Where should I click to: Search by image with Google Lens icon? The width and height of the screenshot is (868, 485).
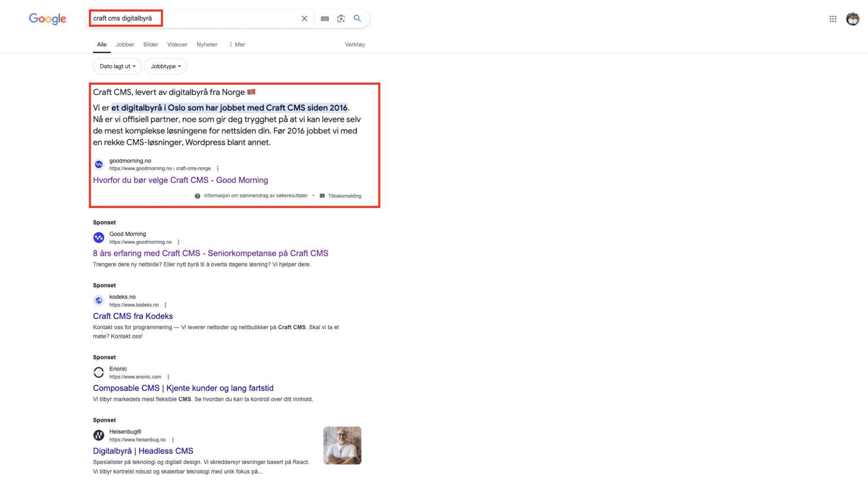pyautogui.click(x=341, y=19)
